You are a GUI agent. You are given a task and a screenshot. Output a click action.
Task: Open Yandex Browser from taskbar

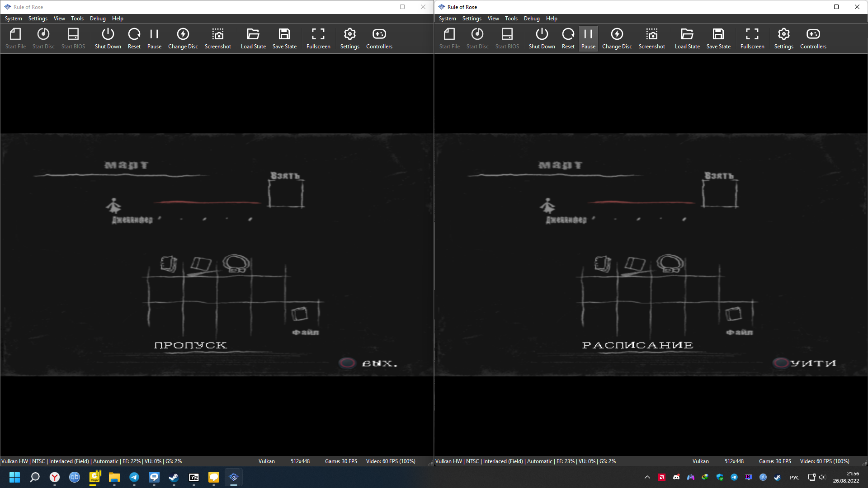pos(55,477)
